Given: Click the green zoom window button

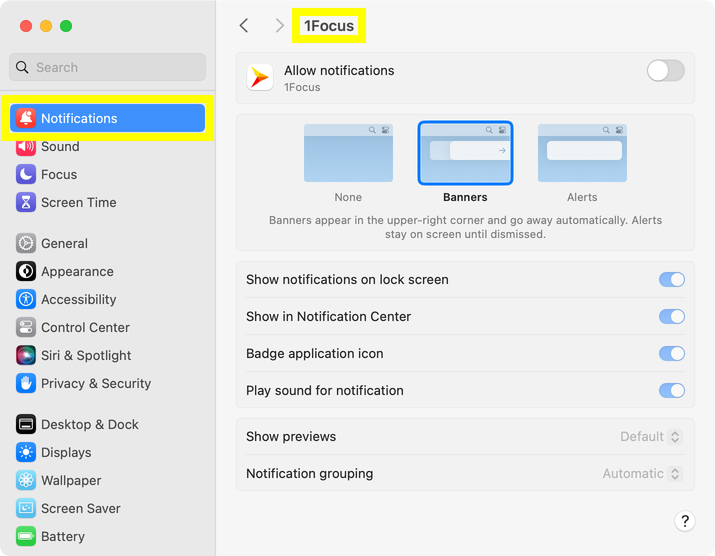Looking at the screenshot, I should tap(66, 26).
